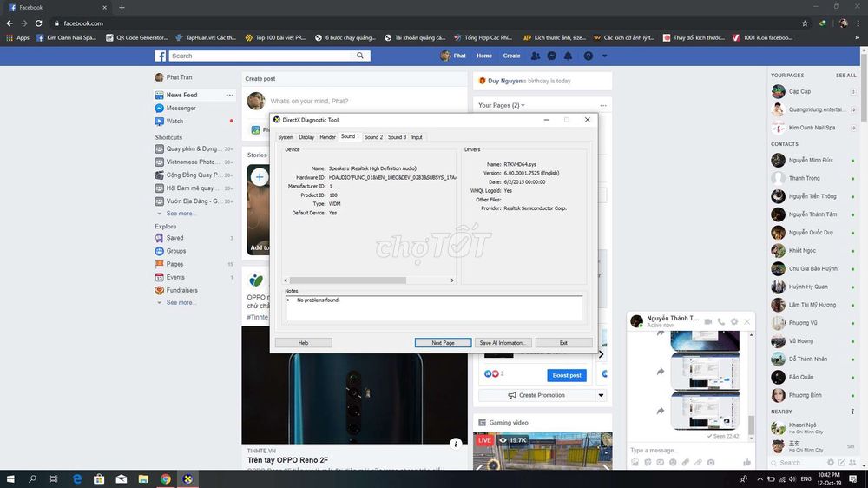Start a video call in the chat window
The image size is (868, 488).
coord(708,321)
